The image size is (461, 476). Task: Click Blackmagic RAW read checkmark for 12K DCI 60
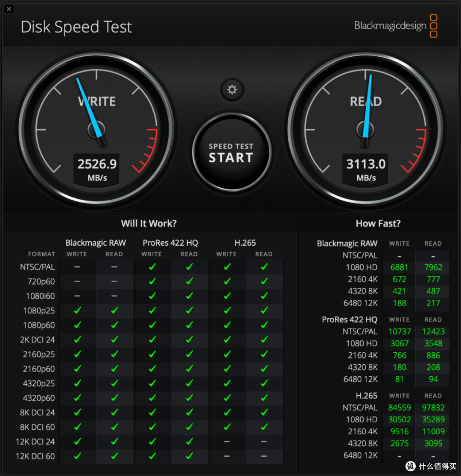(x=114, y=456)
